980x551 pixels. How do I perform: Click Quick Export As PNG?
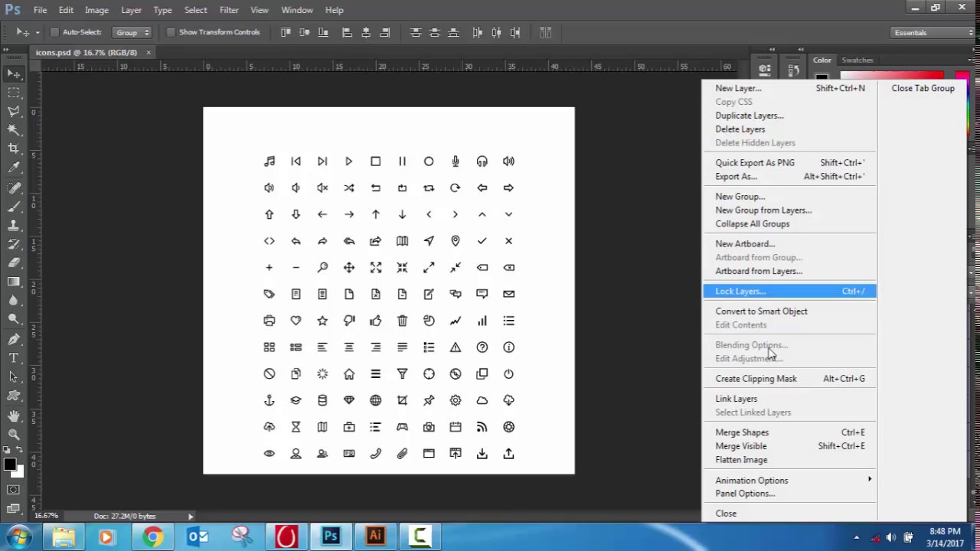click(755, 162)
